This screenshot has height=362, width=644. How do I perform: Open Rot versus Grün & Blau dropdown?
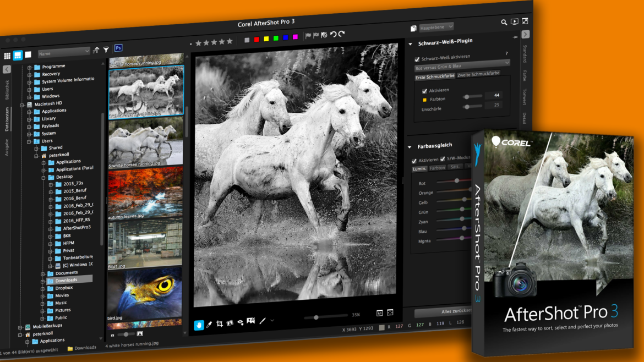pyautogui.click(x=462, y=67)
